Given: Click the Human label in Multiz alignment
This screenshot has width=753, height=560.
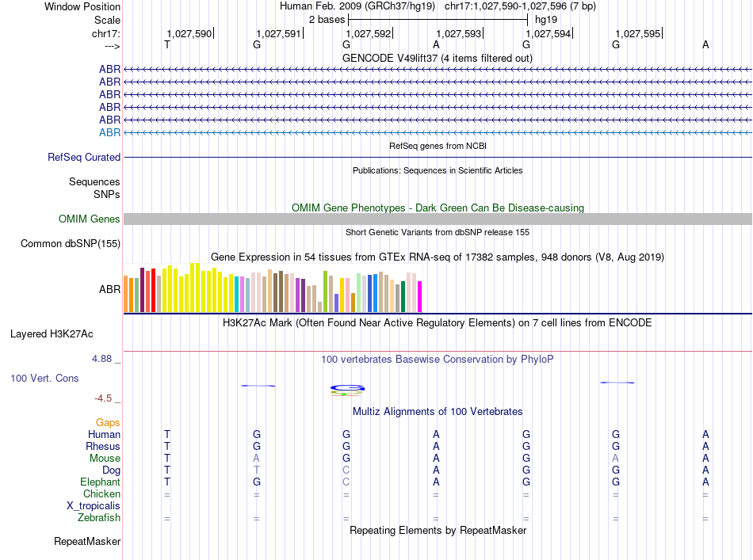Looking at the screenshot, I should [x=104, y=434].
